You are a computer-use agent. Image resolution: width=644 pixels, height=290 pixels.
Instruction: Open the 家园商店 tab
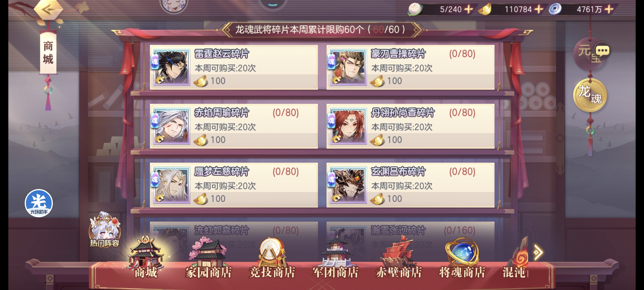pos(208,258)
